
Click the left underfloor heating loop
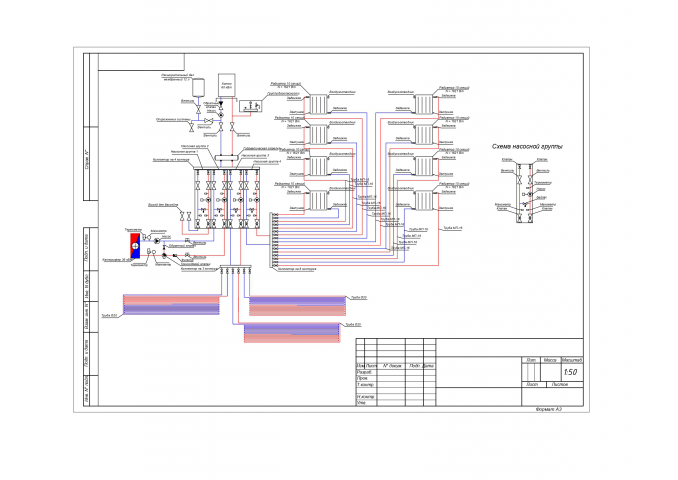pyautogui.click(x=172, y=304)
